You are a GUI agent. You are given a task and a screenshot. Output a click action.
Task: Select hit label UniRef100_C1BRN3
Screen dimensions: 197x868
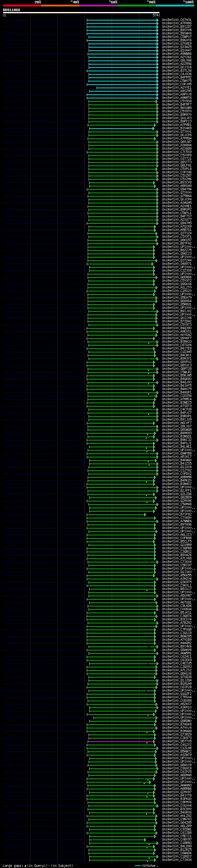[177, 843]
